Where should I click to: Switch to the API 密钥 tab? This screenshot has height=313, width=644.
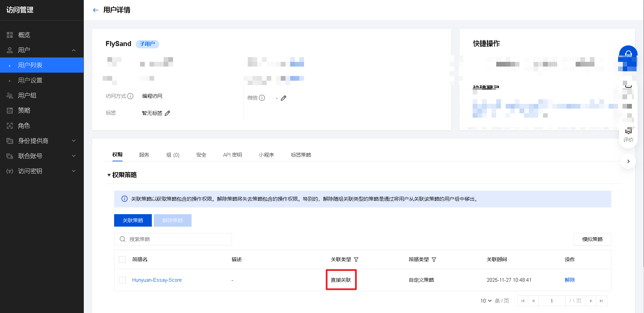point(233,155)
